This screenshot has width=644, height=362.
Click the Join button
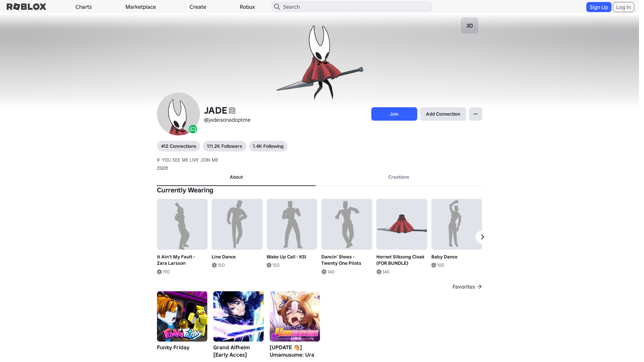coord(394,114)
